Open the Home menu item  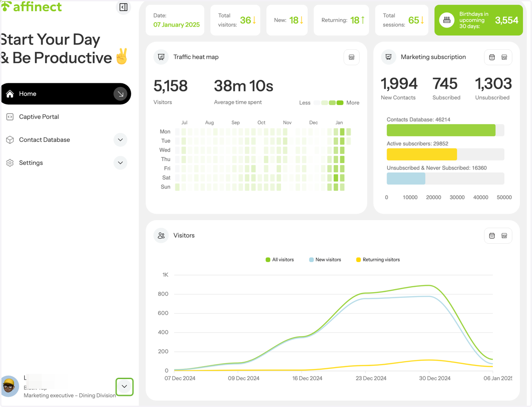pyautogui.click(x=66, y=94)
